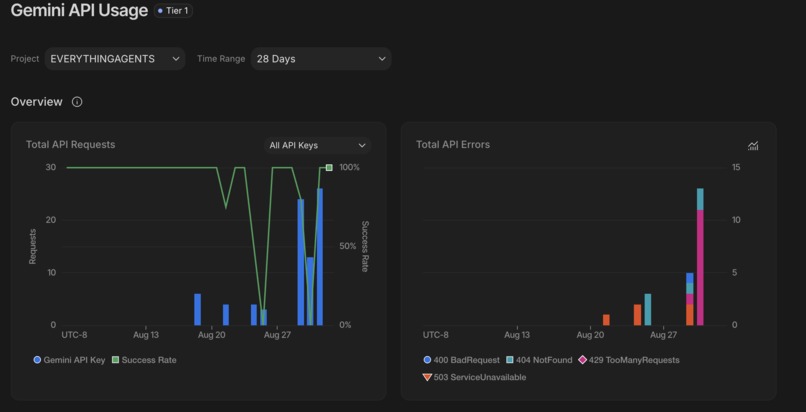Click the tallest blue requests bar
Image resolution: width=806 pixels, height=412 pixels.
point(320,257)
